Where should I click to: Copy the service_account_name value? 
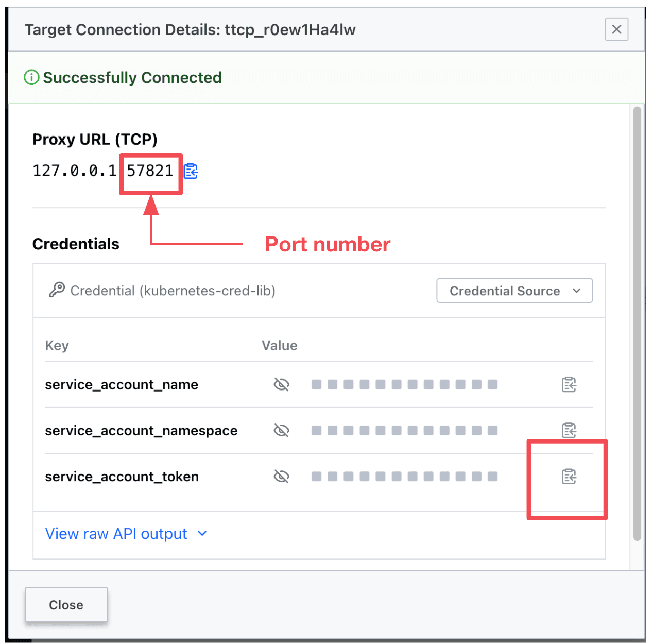pos(569,384)
